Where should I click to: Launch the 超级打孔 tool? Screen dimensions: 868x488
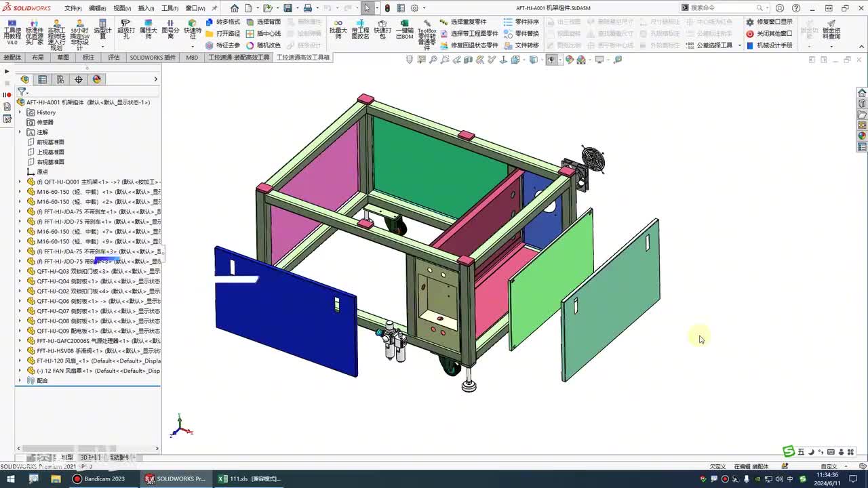coord(125,30)
